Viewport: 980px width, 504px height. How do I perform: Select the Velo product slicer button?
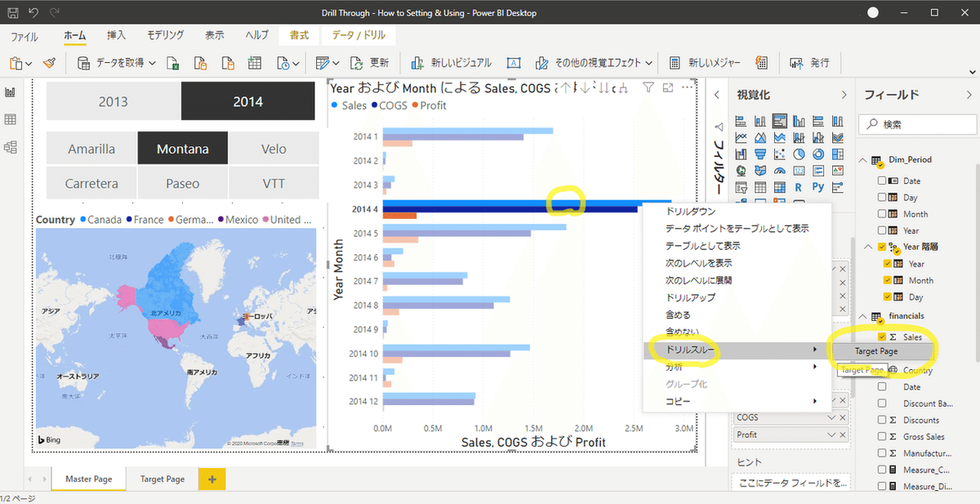point(274,149)
